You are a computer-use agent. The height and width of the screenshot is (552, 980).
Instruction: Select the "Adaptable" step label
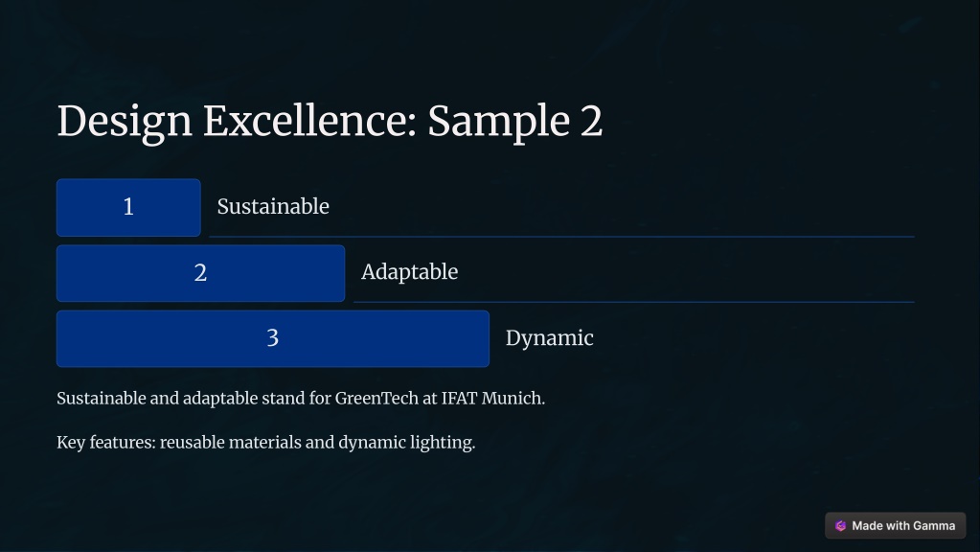tap(409, 272)
